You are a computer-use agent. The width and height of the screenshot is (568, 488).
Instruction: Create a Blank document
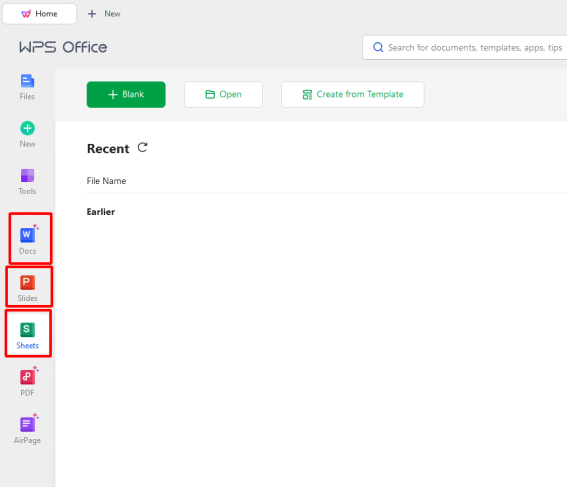[126, 95]
